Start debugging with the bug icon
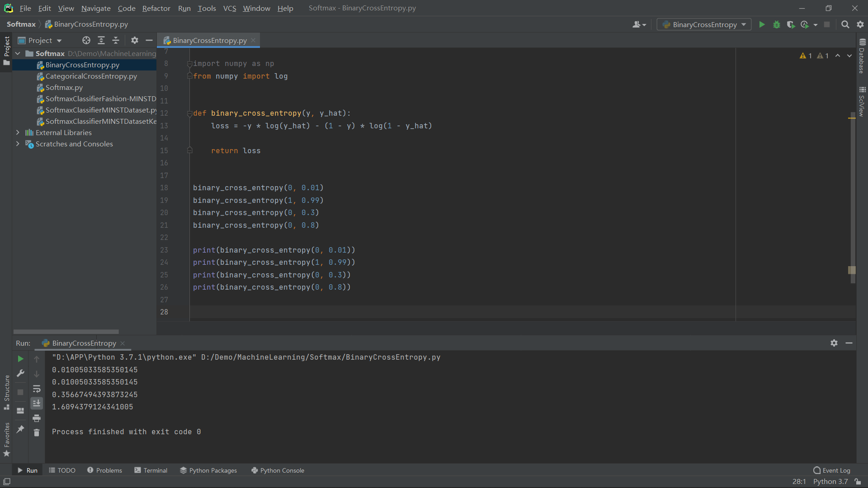Screen dimensions: 868x488 click(777, 24)
